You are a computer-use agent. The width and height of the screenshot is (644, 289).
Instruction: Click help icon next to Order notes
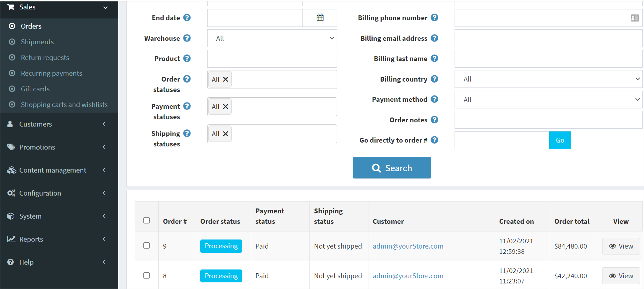click(x=434, y=120)
